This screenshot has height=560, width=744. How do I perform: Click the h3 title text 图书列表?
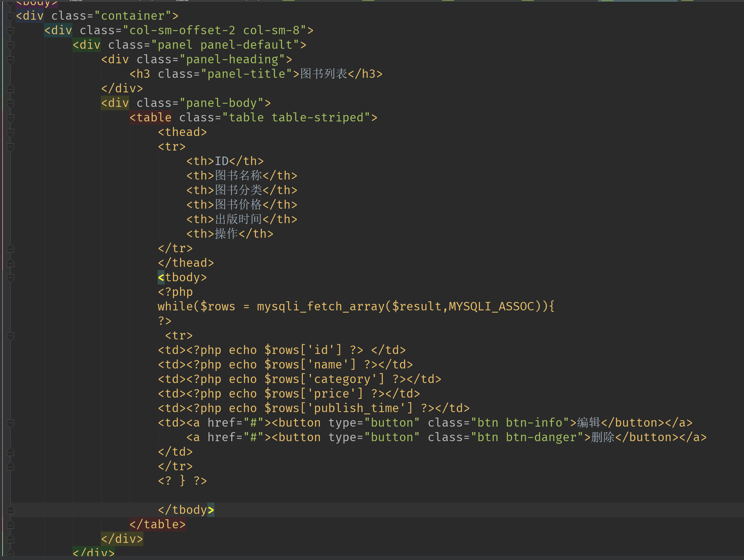coord(324,74)
